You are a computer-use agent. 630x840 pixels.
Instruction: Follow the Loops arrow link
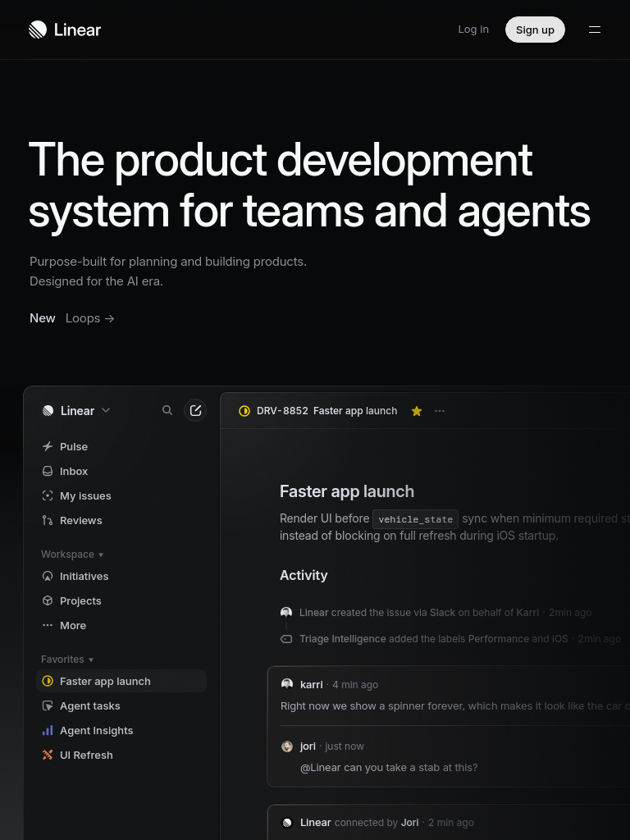pyautogui.click(x=90, y=318)
